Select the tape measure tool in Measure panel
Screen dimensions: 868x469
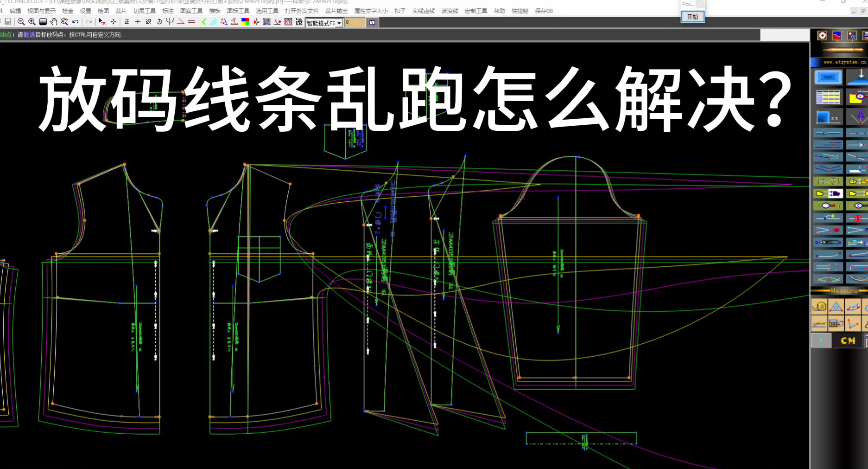819,307
